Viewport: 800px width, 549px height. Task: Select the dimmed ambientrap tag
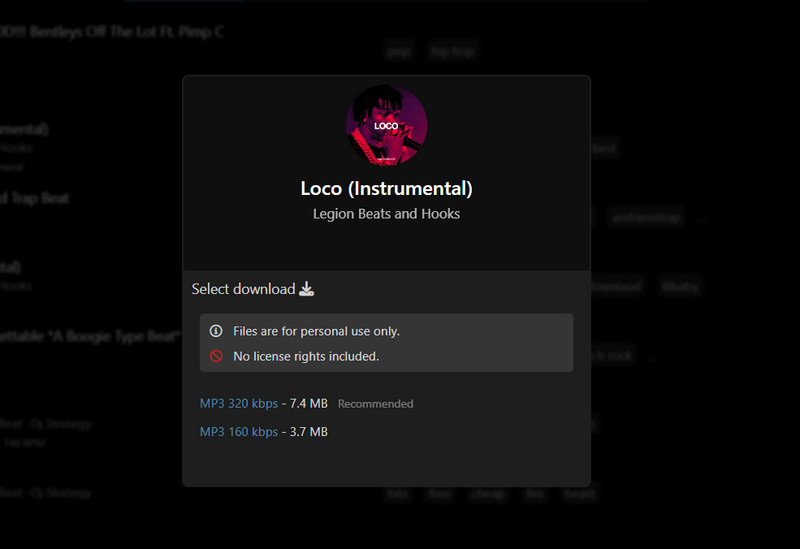point(645,217)
